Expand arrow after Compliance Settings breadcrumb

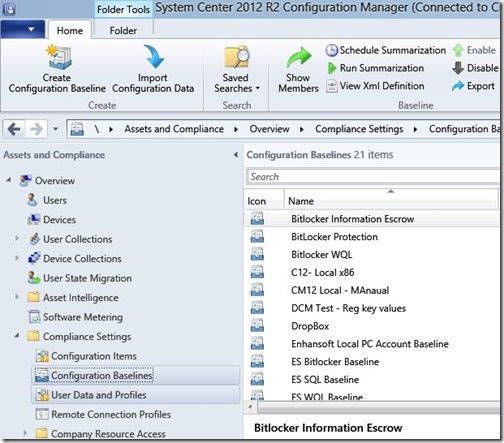(x=416, y=129)
